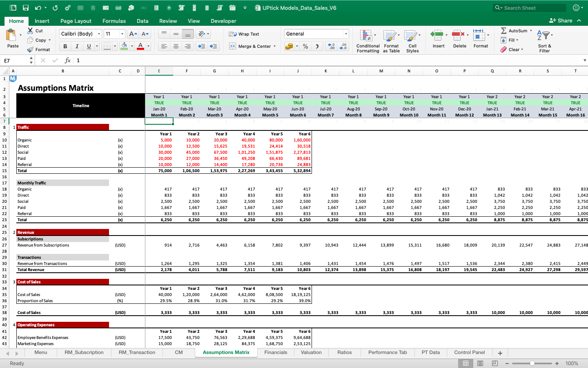Click the smiley feedback icon
The width and height of the screenshot is (588, 368).
point(576,8)
